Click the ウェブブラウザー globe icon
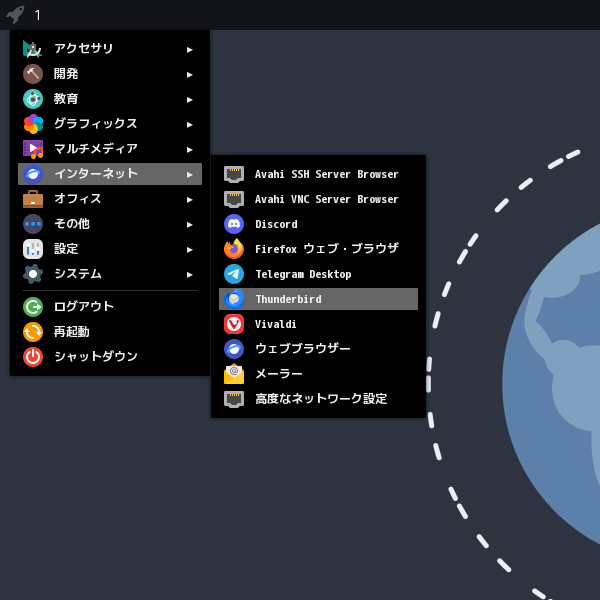600x600 pixels. (x=234, y=349)
